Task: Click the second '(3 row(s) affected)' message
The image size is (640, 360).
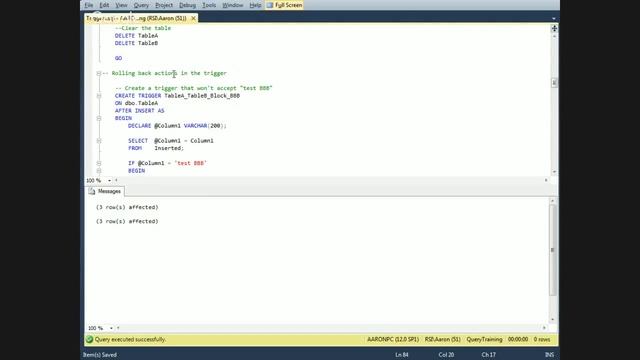Action: 127,221
